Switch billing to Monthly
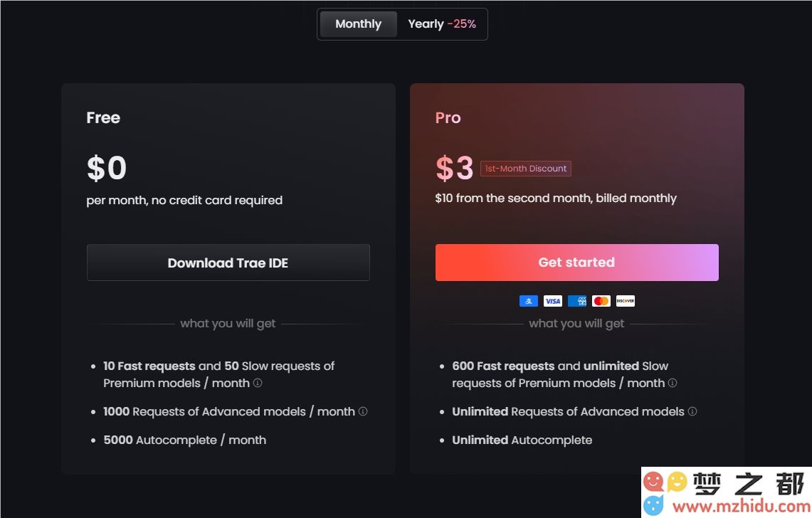 [359, 23]
